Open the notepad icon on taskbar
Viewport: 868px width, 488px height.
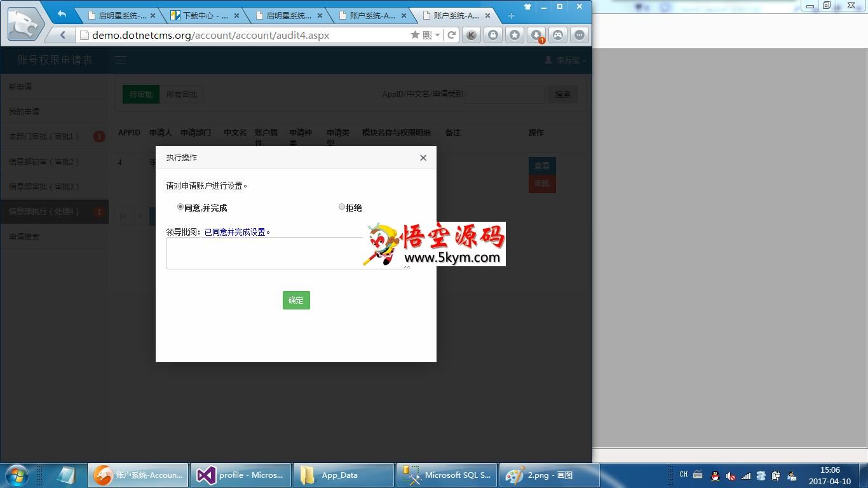click(x=66, y=475)
